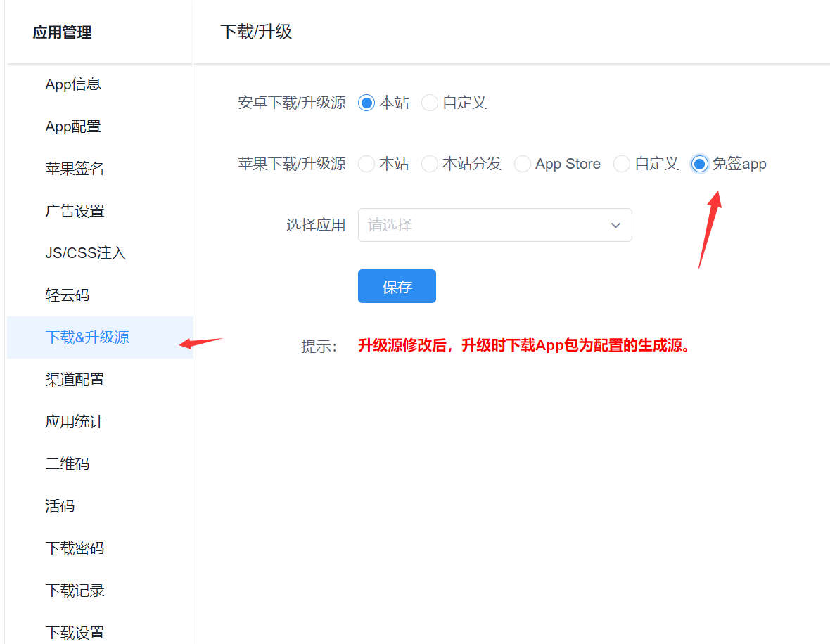Select 下载&升级源 menu item
Image resolution: width=830 pixels, height=644 pixels.
point(99,337)
